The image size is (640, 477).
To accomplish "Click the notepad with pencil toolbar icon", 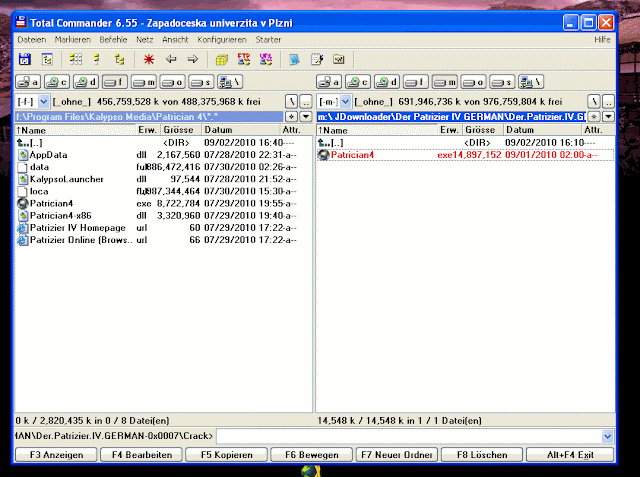I will tap(317, 60).
